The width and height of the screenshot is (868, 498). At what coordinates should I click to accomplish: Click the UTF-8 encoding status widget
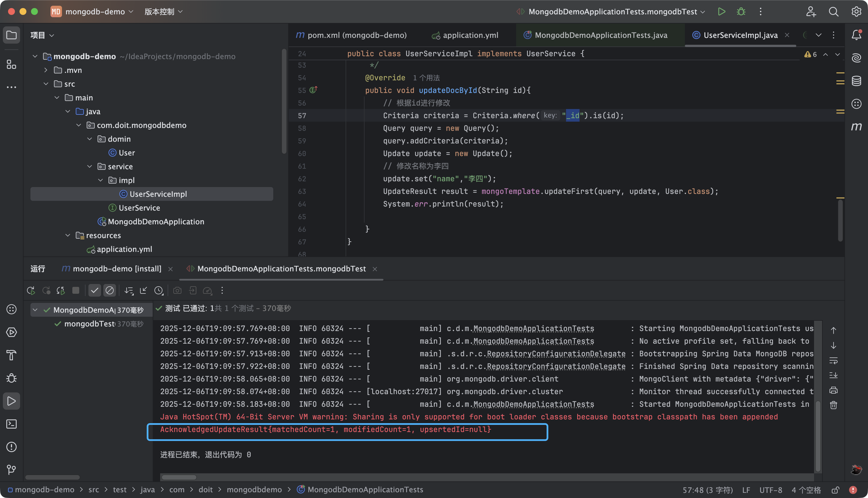tap(770, 490)
